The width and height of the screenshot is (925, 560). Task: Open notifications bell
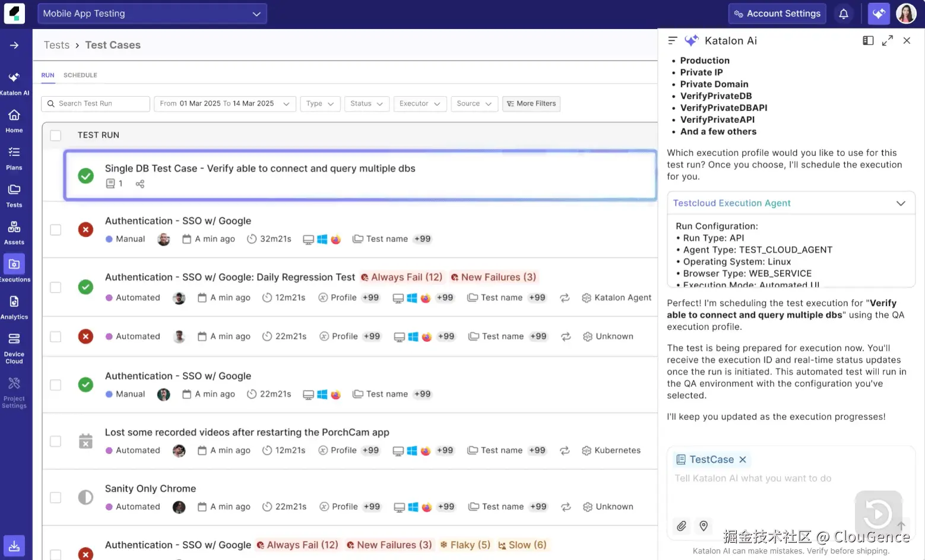844,14
